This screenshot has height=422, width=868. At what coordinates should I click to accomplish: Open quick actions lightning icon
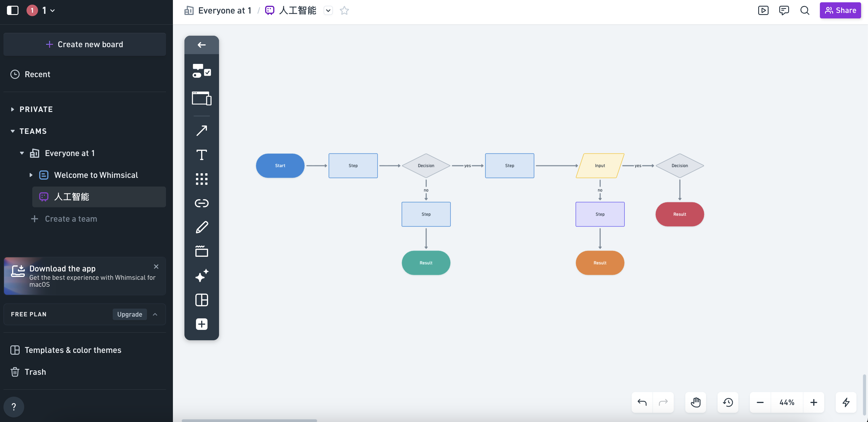coord(846,402)
